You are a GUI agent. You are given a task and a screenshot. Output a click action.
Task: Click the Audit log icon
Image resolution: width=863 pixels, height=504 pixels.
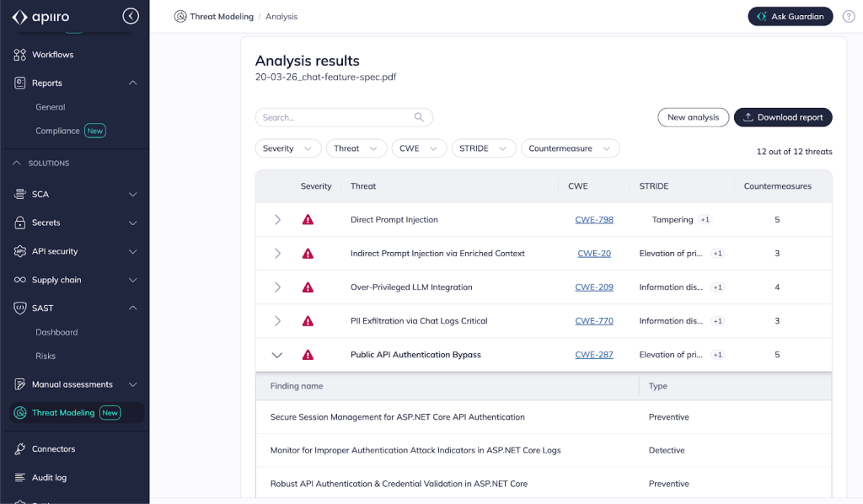click(20, 478)
